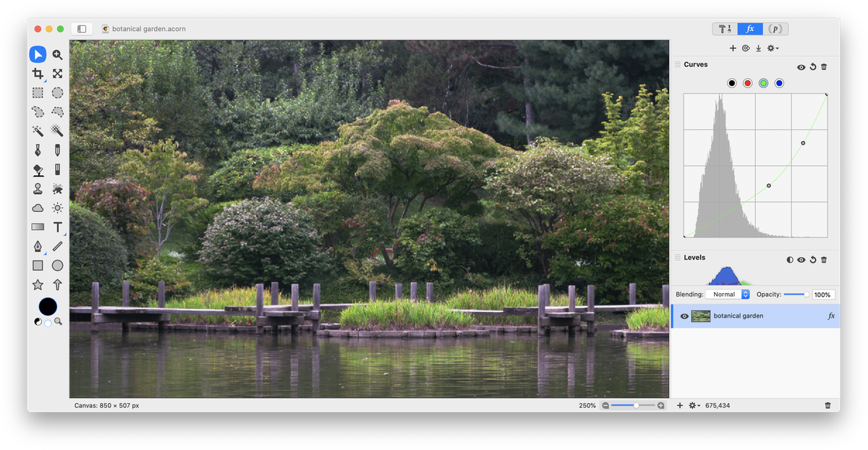The image size is (868, 450).
Task: Select the black RGB curves channel
Action: 732,83
